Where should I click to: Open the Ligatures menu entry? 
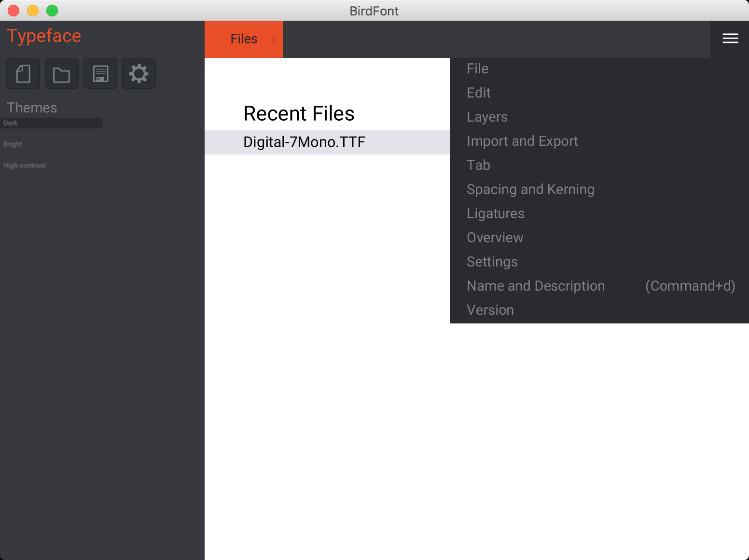click(599, 214)
